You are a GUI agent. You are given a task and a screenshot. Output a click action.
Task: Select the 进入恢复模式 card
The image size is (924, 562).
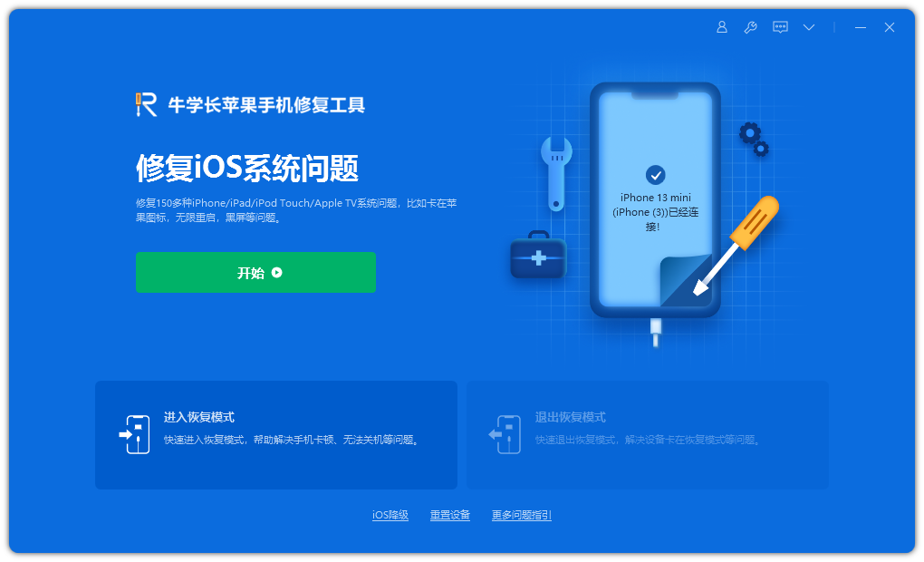click(x=276, y=434)
